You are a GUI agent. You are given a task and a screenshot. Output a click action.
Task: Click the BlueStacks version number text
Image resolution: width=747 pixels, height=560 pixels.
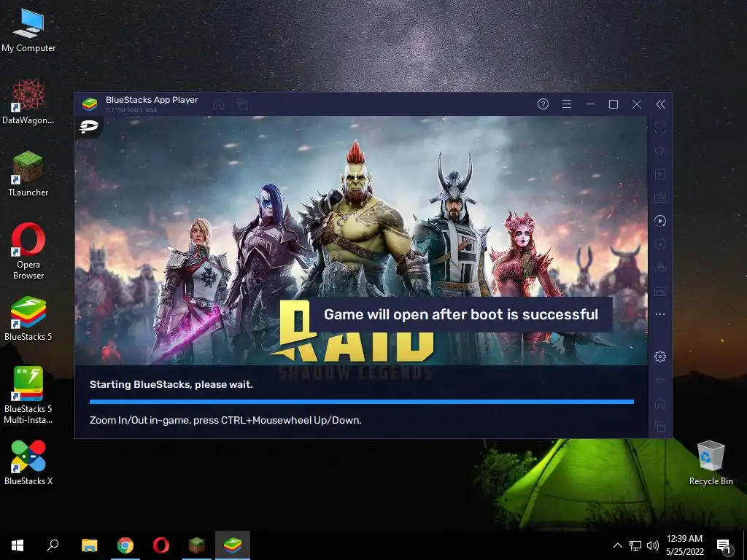click(131, 110)
